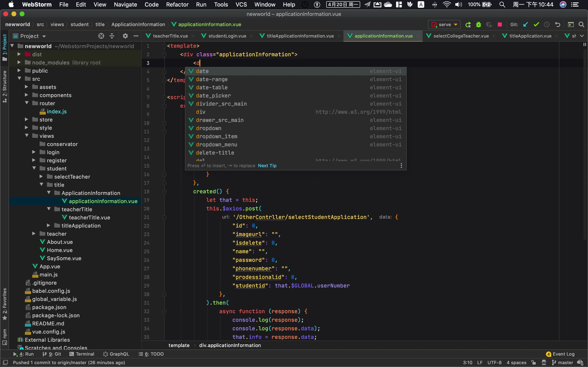Viewport: 588px width, 367px height.
Task: Click the locate file target icon in Project panel
Action: click(101, 36)
